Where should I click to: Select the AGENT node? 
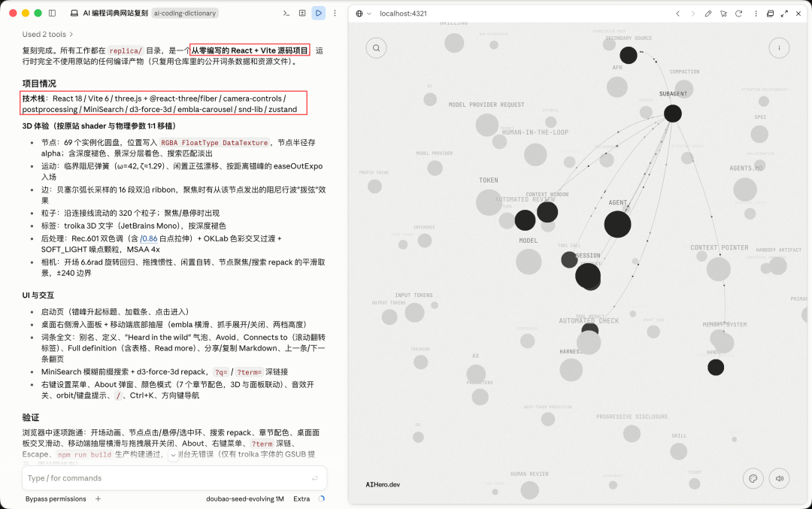pyautogui.click(x=617, y=224)
